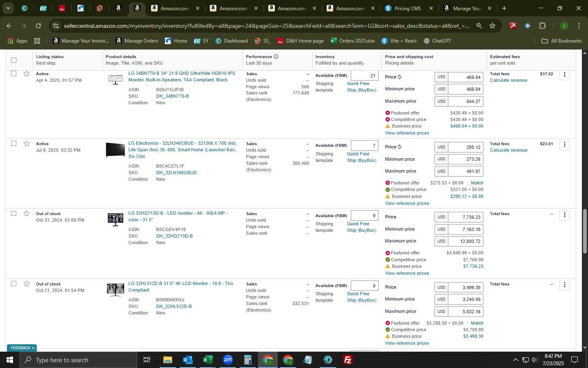Image resolution: width=588 pixels, height=368 pixels.
Task: Click Match beside $3,298.50 featured offer
Action: pyautogui.click(x=477, y=323)
